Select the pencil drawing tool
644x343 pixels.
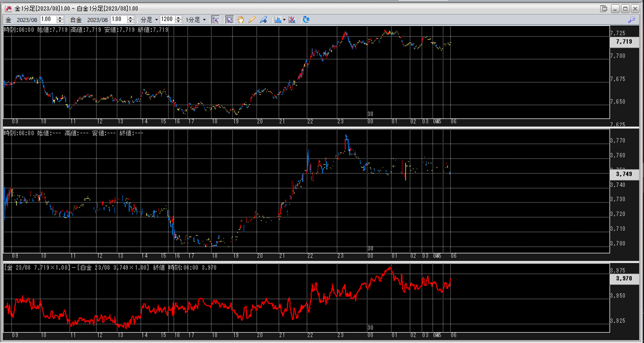point(252,20)
